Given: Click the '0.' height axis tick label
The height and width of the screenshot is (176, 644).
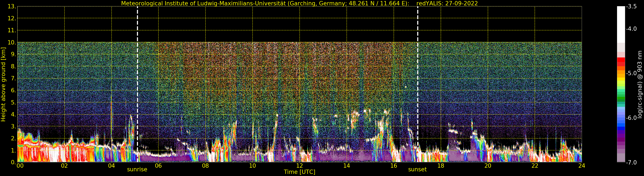Looking at the screenshot, I should coord(13,162).
